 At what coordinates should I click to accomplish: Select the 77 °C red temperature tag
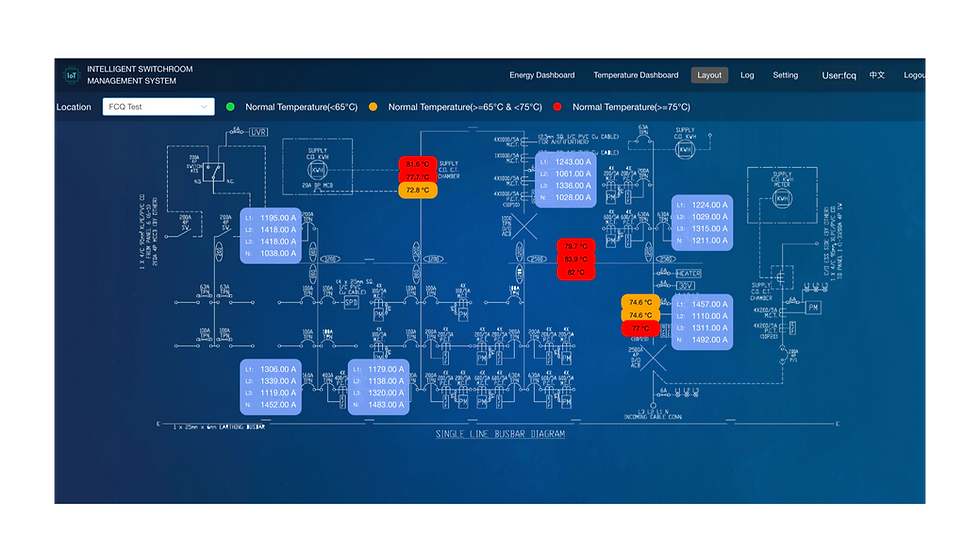pyautogui.click(x=641, y=329)
